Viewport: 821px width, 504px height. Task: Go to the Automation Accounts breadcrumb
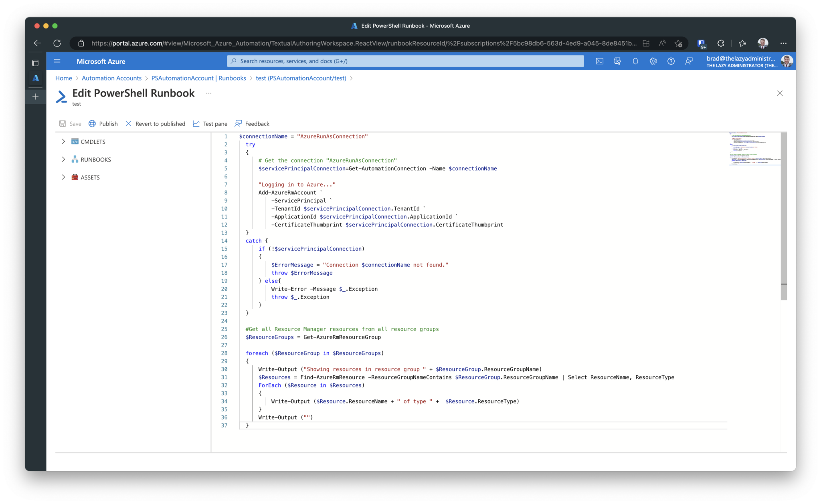pyautogui.click(x=111, y=78)
